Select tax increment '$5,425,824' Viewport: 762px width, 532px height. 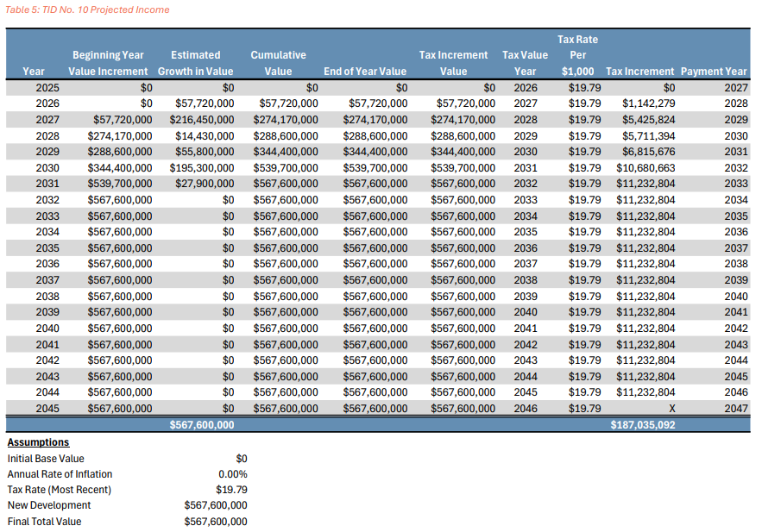pos(648,120)
